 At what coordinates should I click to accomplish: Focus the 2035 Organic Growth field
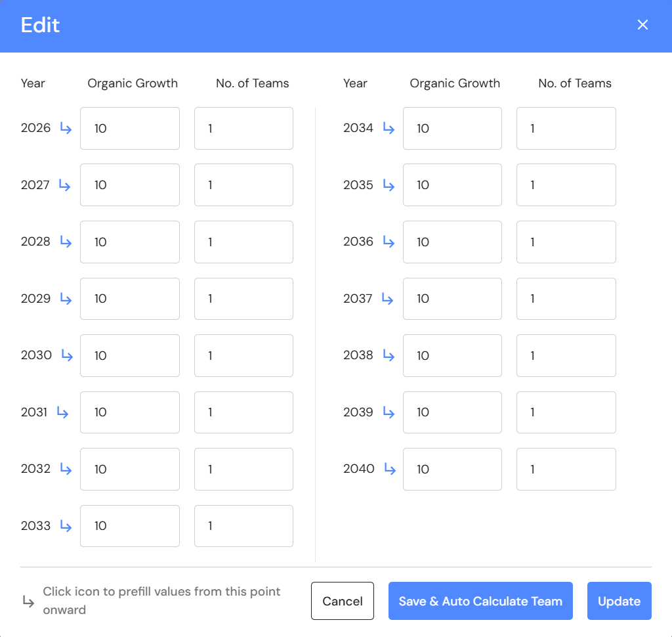click(x=452, y=185)
